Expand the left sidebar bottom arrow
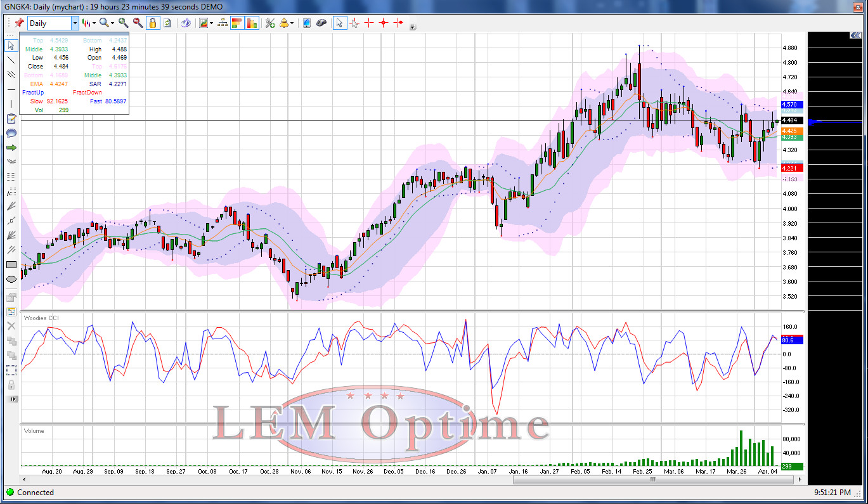This screenshot has width=868, height=504. tap(11, 399)
